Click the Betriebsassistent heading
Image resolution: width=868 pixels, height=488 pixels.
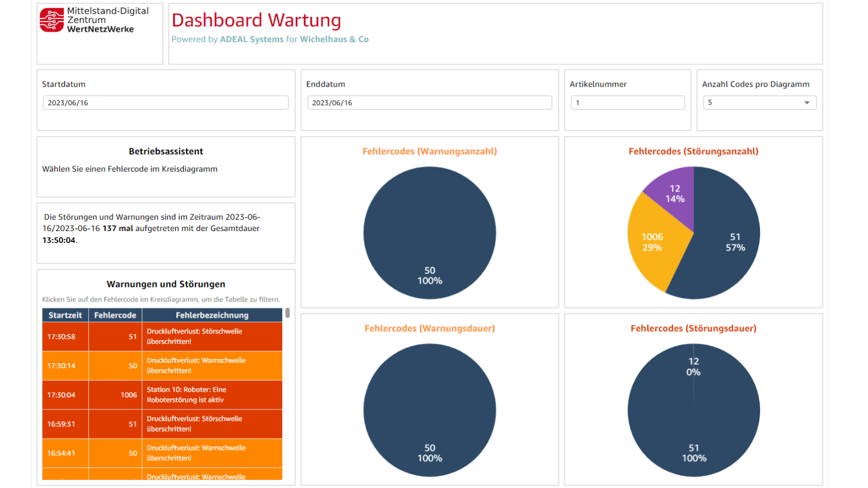166,151
